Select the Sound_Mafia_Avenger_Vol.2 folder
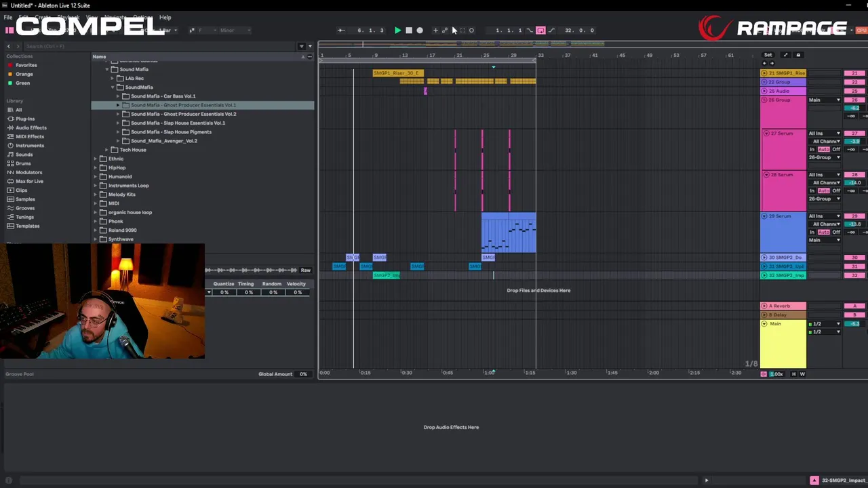This screenshot has width=868, height=488. point(164,141)
